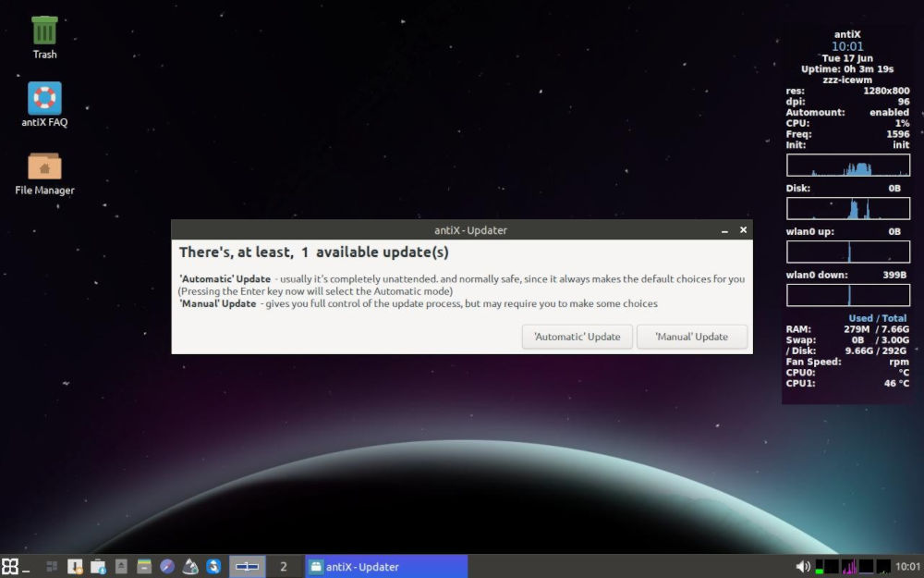Viewport: 924px width, 578px height.
Task: Launch the compass web browser from the taskbar
Action: click(x=166, y=565)
